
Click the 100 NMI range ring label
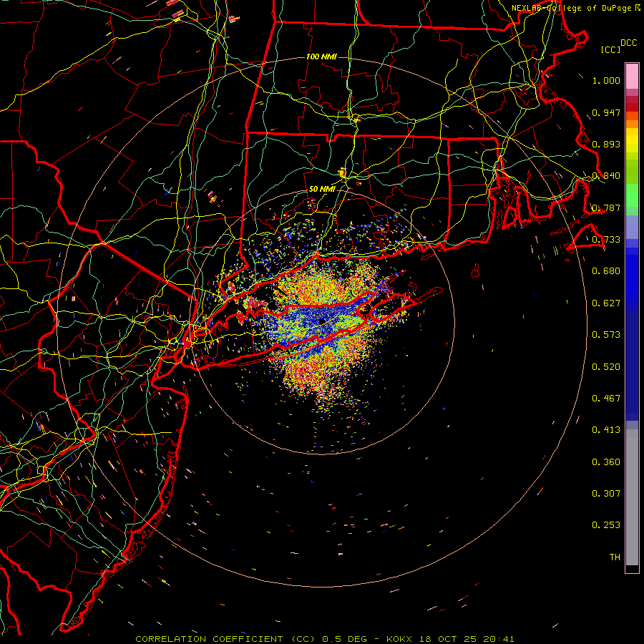click(321, 57)
